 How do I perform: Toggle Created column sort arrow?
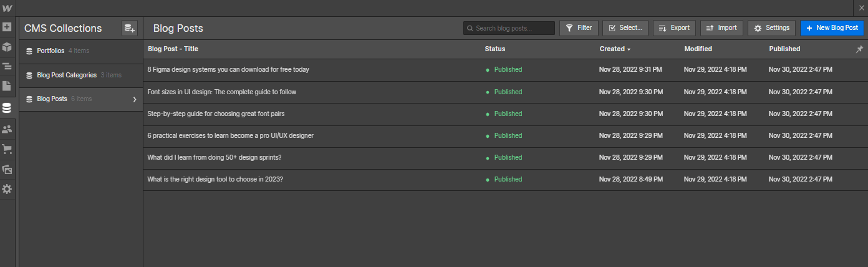click(629, 49)
